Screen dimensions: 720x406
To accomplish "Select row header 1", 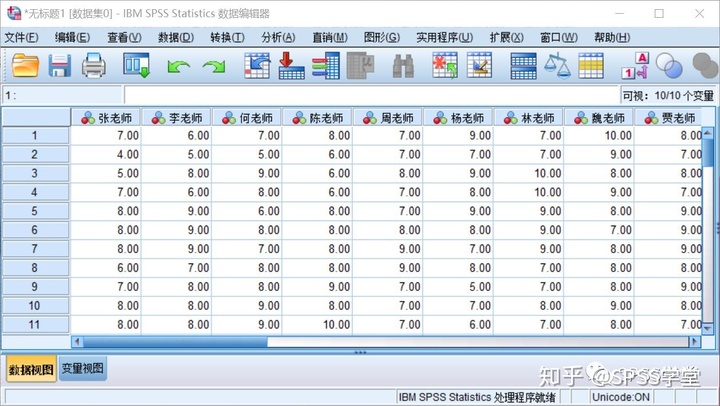I will 35,135.
